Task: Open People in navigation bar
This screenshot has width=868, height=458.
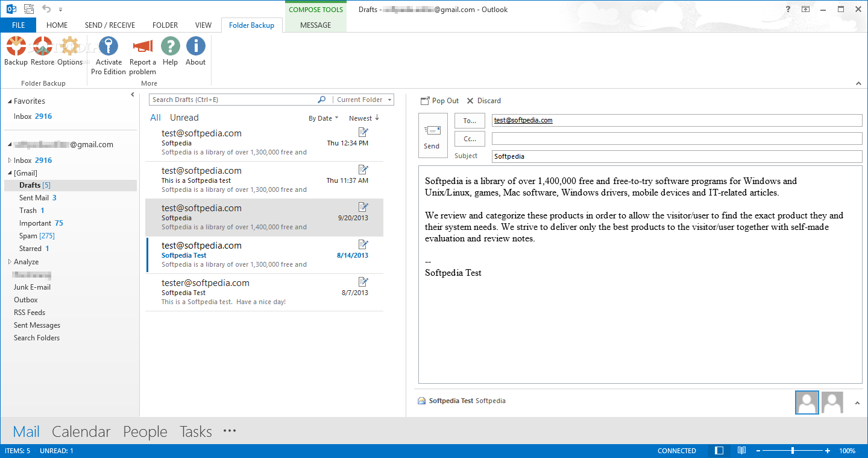Action: pos(145,431)
